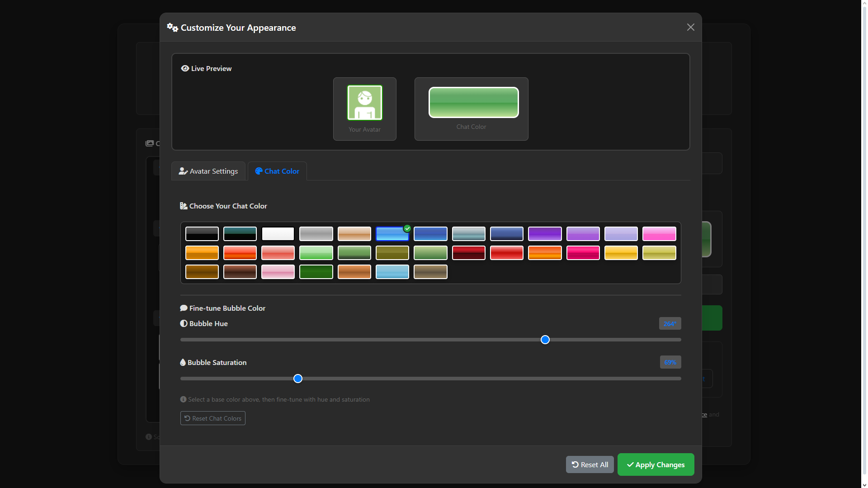Select the bright blue checked swatch
This screenshot has height=488, width=868.
coord(392,234)
